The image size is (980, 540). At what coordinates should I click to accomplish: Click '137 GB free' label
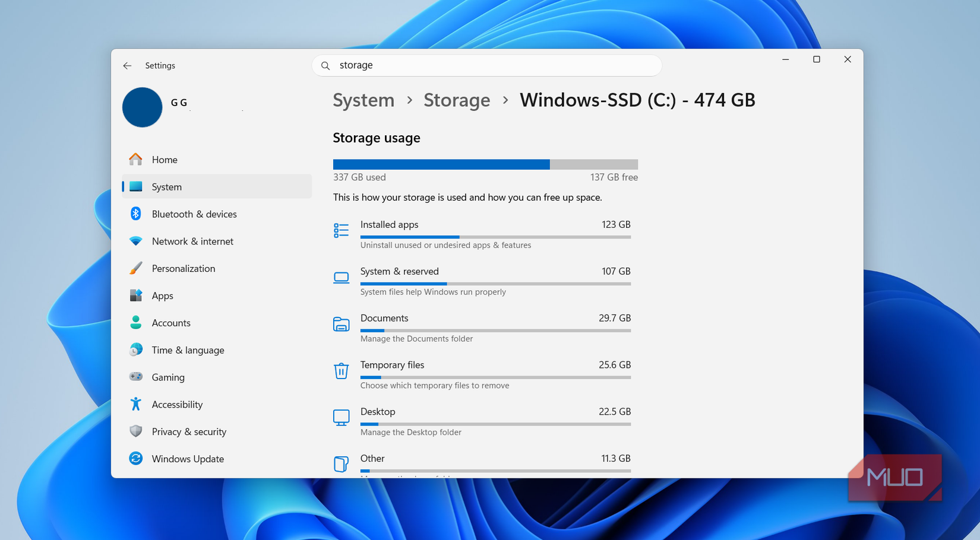(x=614, y=177)
